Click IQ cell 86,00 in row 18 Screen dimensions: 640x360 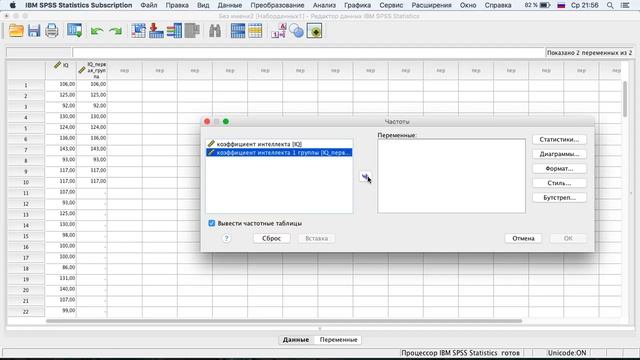[x=61, y=268]
